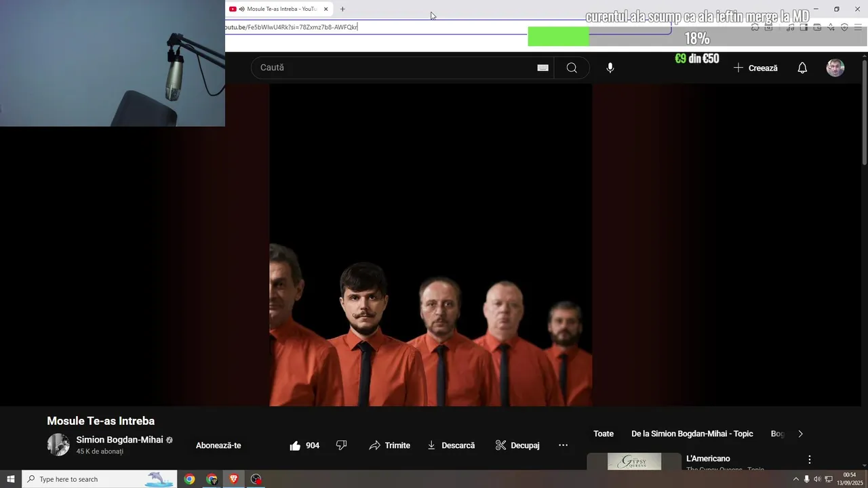This screenshot has height=488, width=868.
Task: Open L'Americano video thumbnail
Action: click(634, 462)
